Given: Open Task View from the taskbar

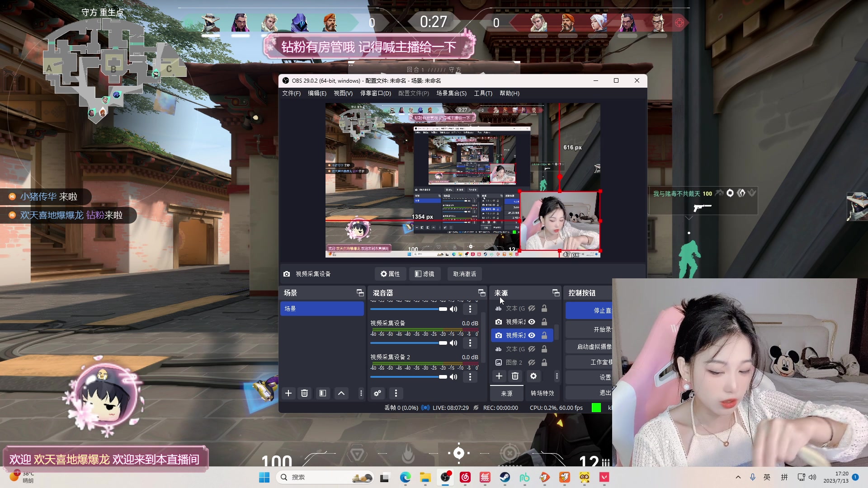Looking at the screenshot, I should [x=385, y=477].
